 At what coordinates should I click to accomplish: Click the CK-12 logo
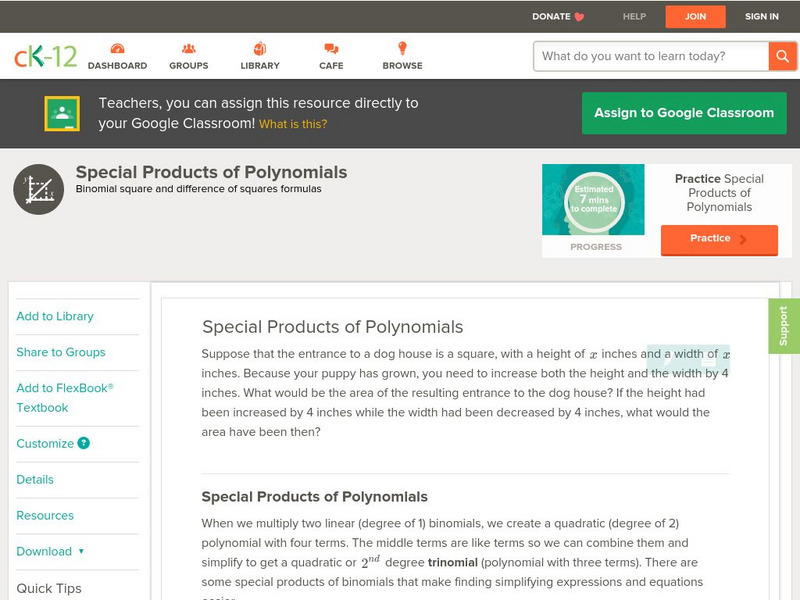click(x=45, y=56)
